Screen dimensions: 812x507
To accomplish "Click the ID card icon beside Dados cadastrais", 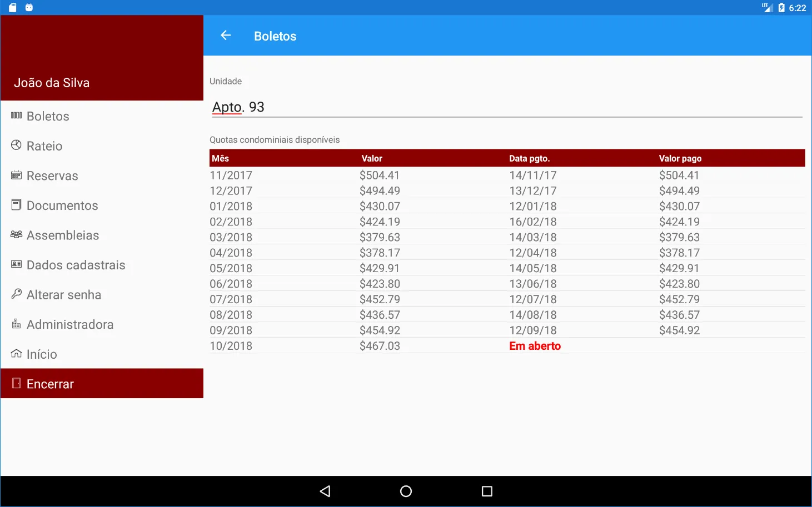I will point(16,264).
